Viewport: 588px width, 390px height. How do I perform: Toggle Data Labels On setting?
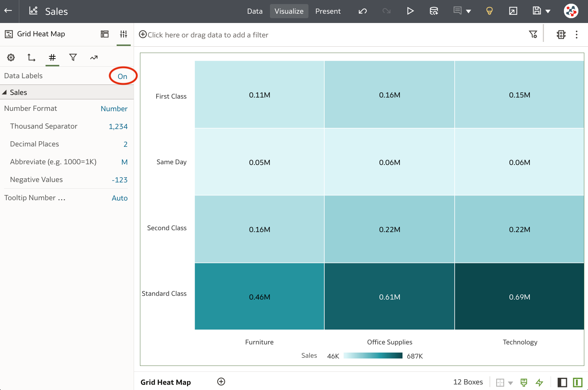(x=123, y=76)
